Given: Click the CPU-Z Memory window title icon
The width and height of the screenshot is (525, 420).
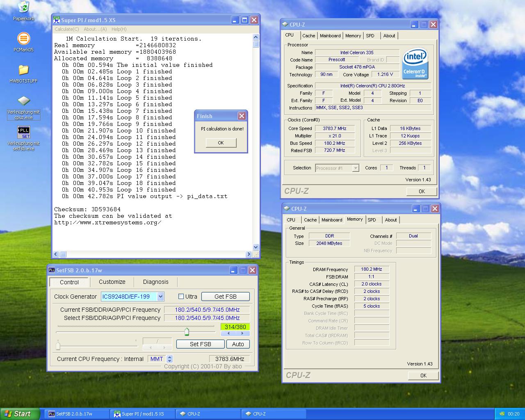Looking at the screenshot, I should coord(287,209).
